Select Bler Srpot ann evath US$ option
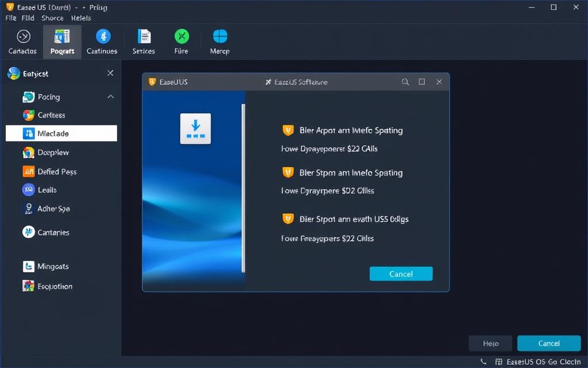The height and width of the screenshot is (368, 588). tap(354, 219)
